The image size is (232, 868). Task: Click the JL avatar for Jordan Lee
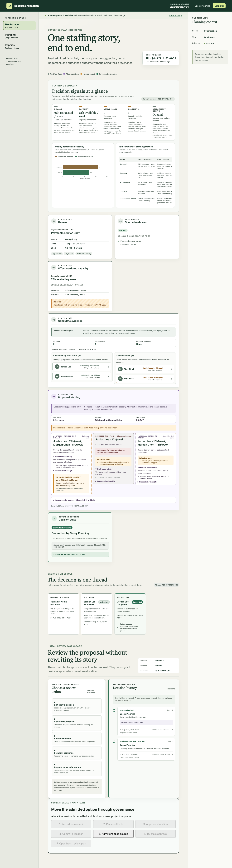pos(57,367)
